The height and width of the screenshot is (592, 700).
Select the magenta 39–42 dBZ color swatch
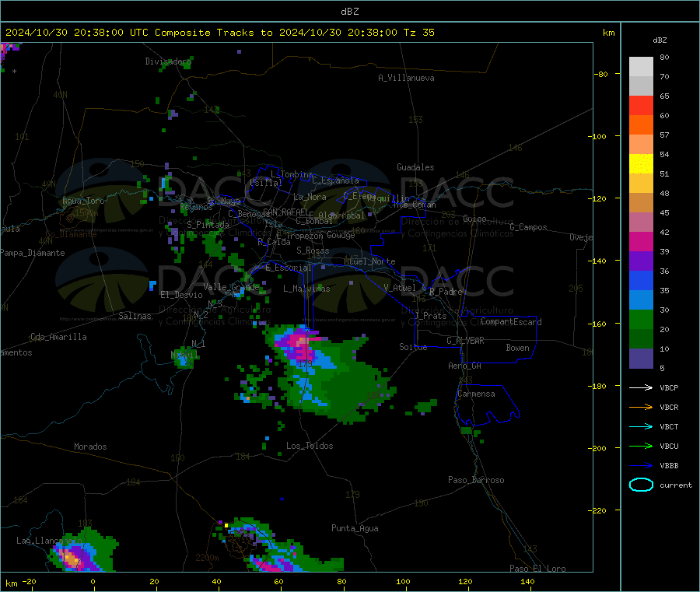(641, 241)
